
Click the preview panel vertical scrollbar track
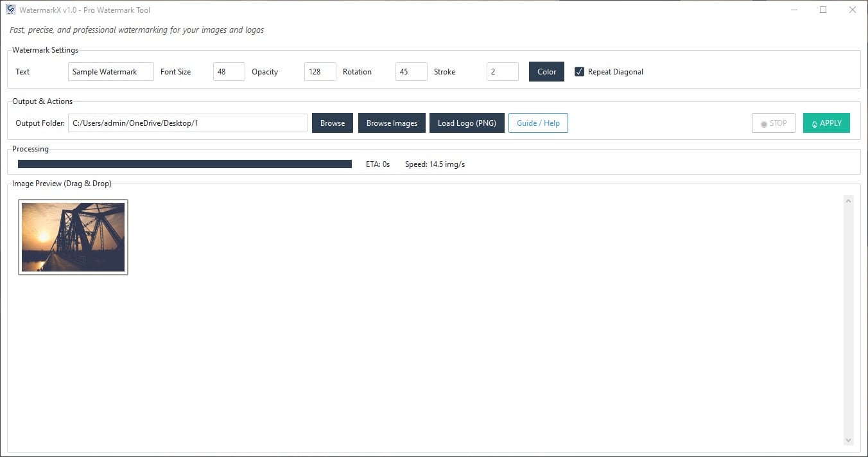pyautogui.click(x=848, y=321)
